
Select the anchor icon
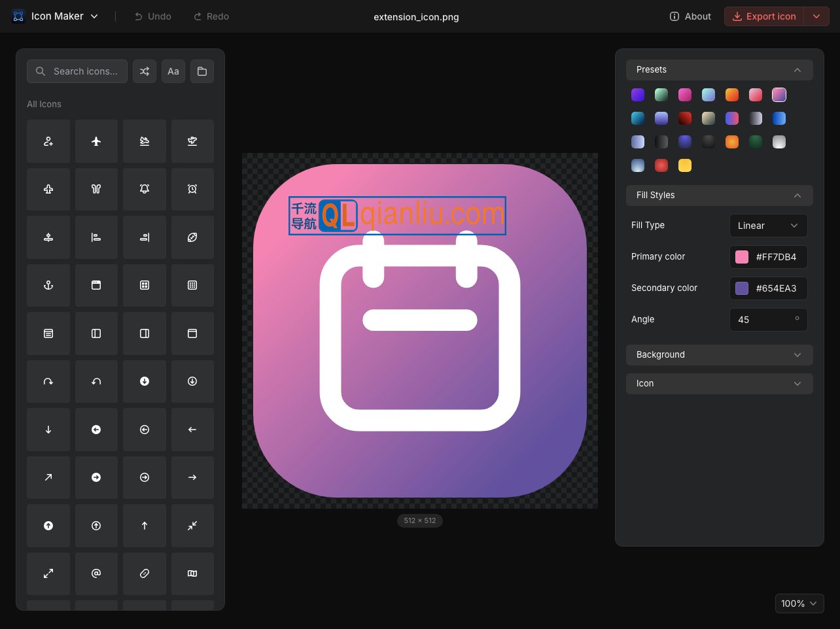pos(48,285)
